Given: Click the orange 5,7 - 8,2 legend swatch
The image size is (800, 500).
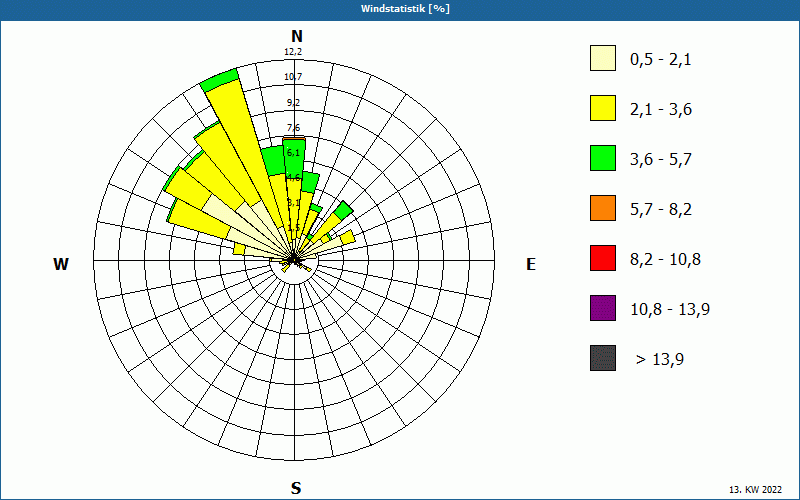Looking at the screenshot, I should tap(603, 208).
